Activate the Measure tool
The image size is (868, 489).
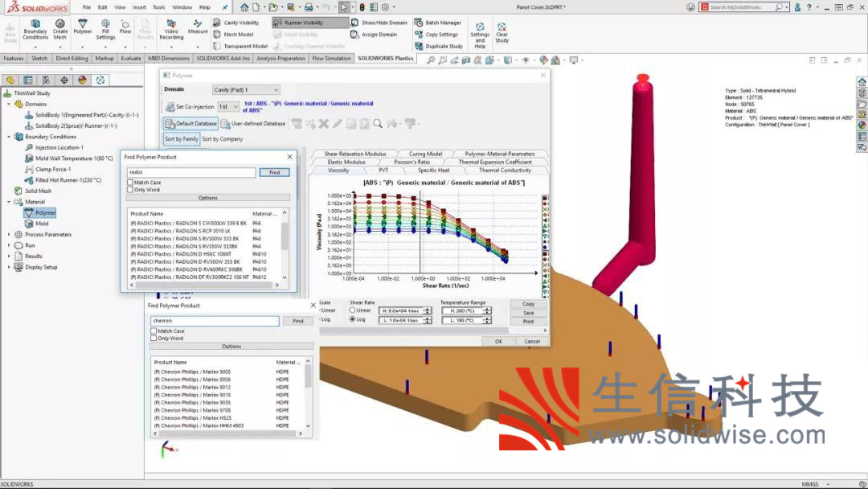[198, 27]
